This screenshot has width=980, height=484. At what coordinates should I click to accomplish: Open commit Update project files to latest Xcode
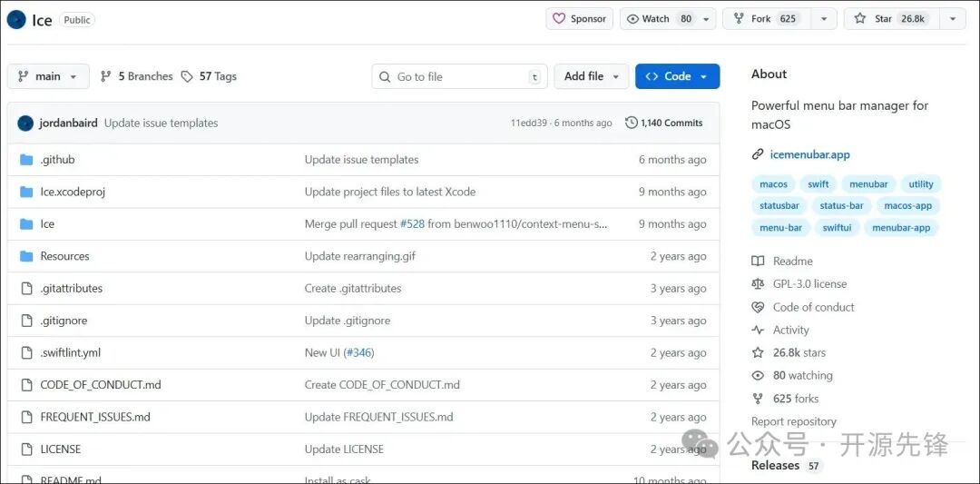pyautogui.click(x=390, y=192)
